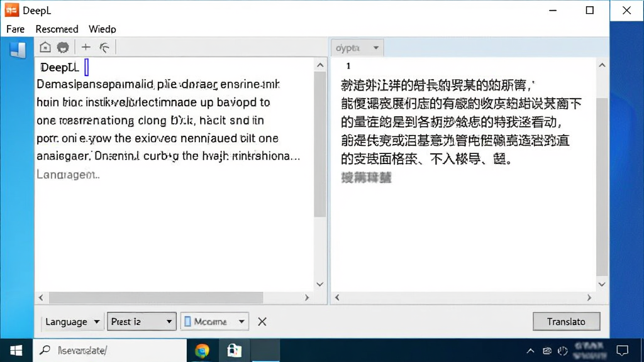Click the translation pane scroll up arrow
Viewport: 644px width, 362px height.
point(602,65)
